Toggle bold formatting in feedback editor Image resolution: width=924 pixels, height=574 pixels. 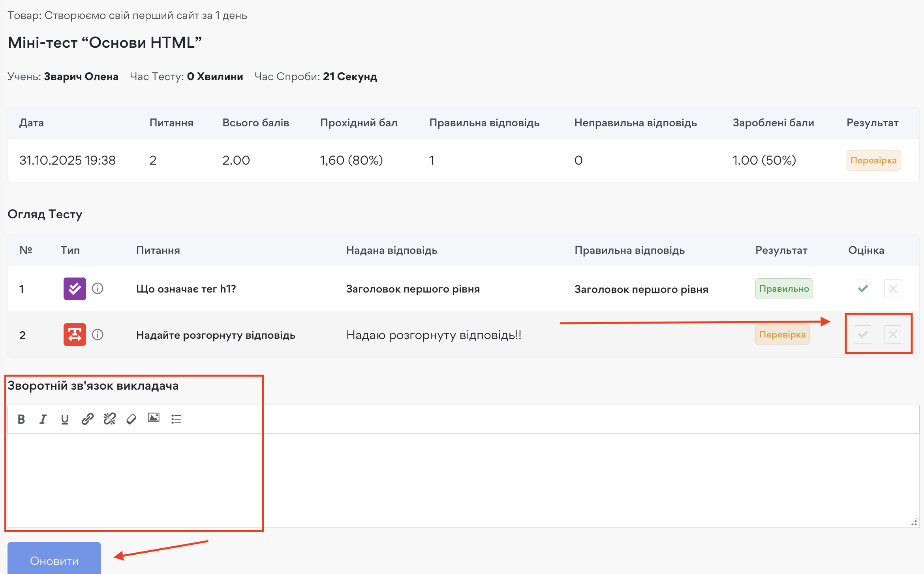point(22,418)
